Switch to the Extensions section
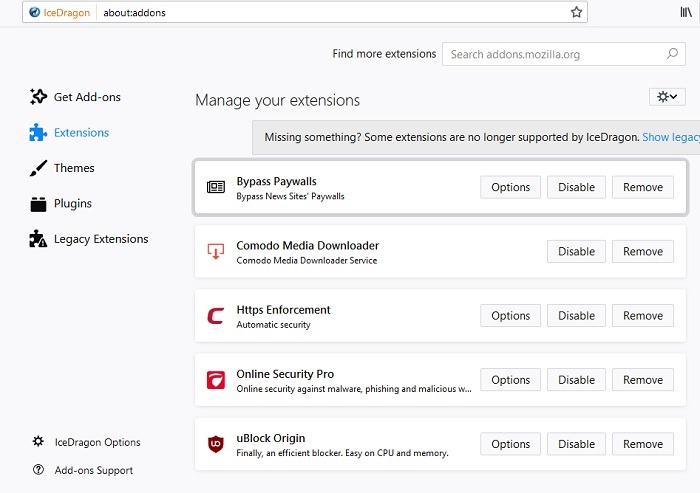Viewport: 700px width, 493px height. [x=81, y=133]
